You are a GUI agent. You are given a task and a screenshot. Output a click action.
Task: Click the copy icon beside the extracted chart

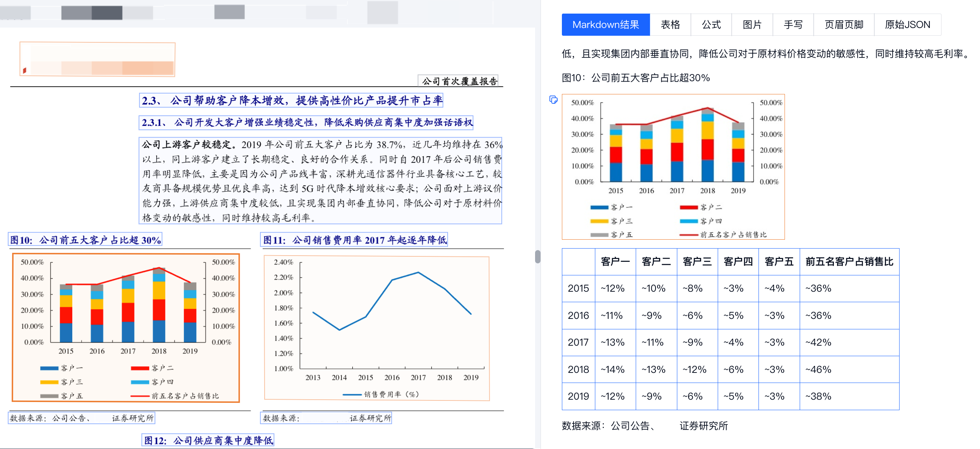tap(553, 100)
